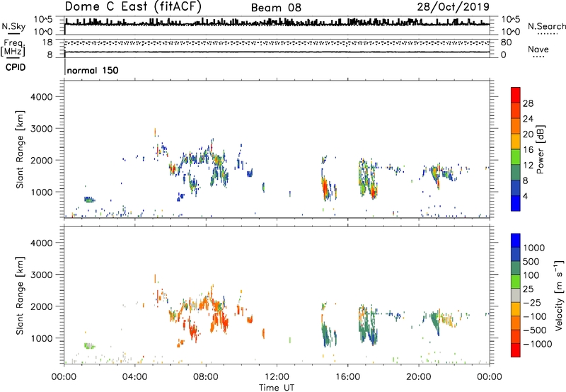Viewport: 566px width, 392px height.
Task: Click the "Velocity [m s-1]" colorbar title
Action: pos(559,295)
